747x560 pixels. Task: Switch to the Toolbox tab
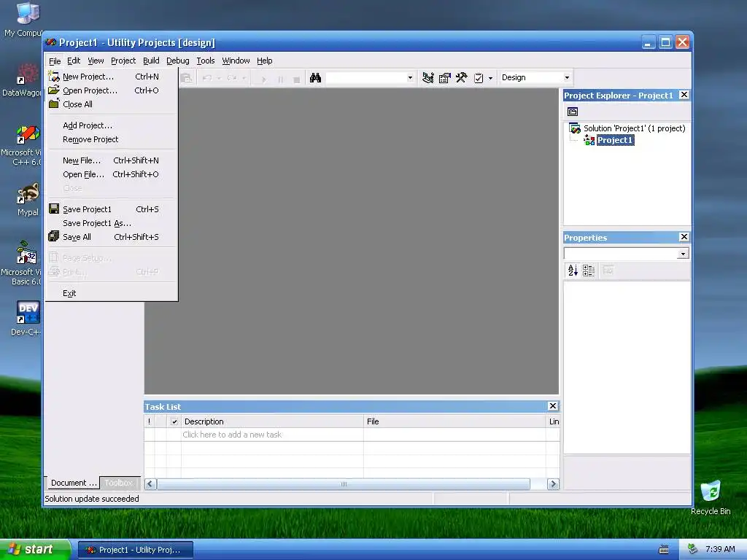click(119, 483)
